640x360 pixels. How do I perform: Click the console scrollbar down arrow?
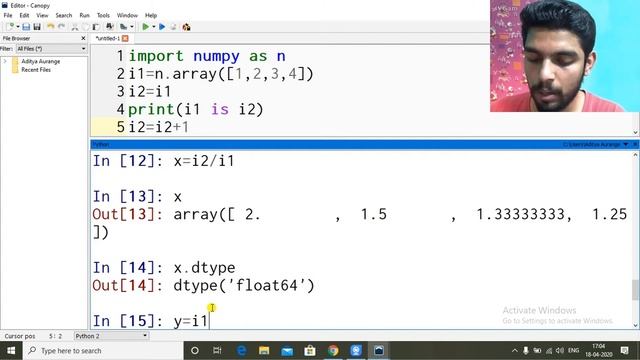point(636,325)
